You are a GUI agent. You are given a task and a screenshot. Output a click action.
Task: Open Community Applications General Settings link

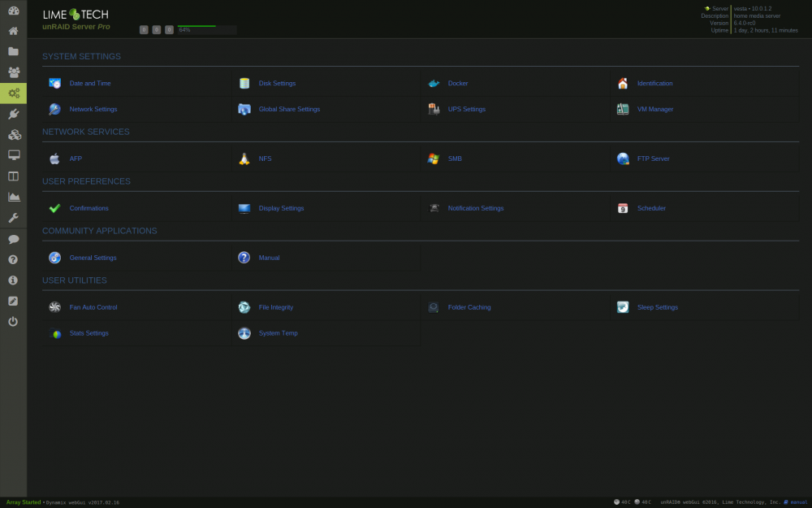pyautogui.click(x=93, y=258)
